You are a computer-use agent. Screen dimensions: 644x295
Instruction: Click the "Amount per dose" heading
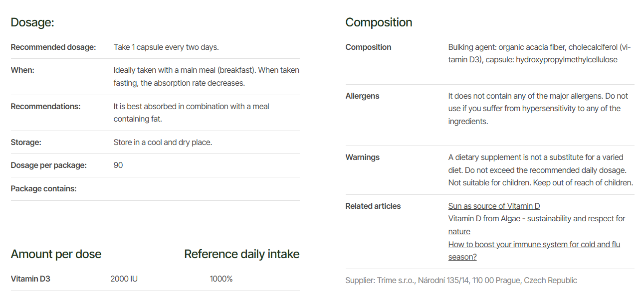[x=56, y=254]
